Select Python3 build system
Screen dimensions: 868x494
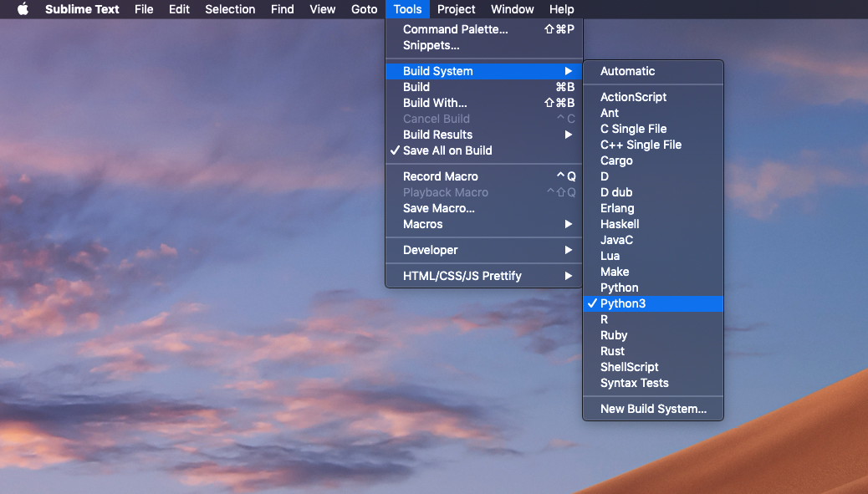[623, 303]
